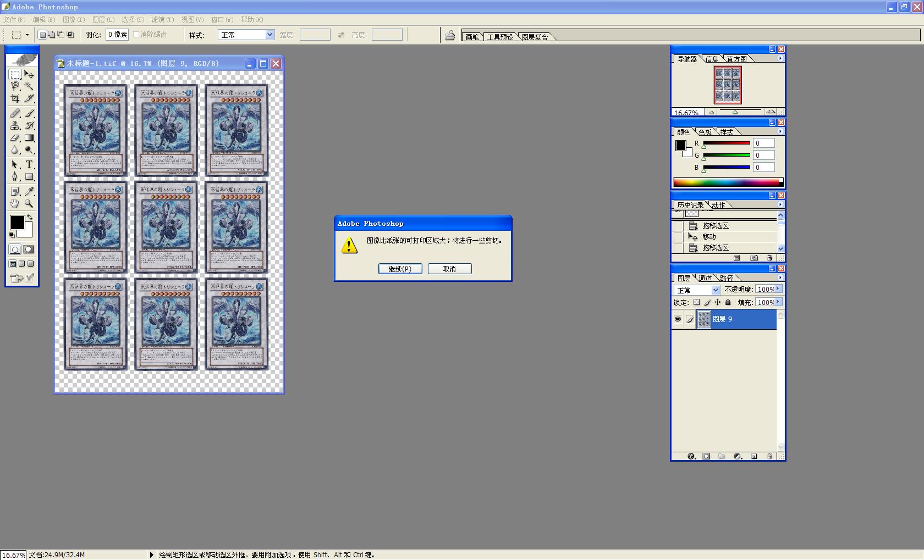Select the Zoom tool
Image resolution: width=924 pixels, height=560 pixels.
pyautogui.click(x=29, y=203)
